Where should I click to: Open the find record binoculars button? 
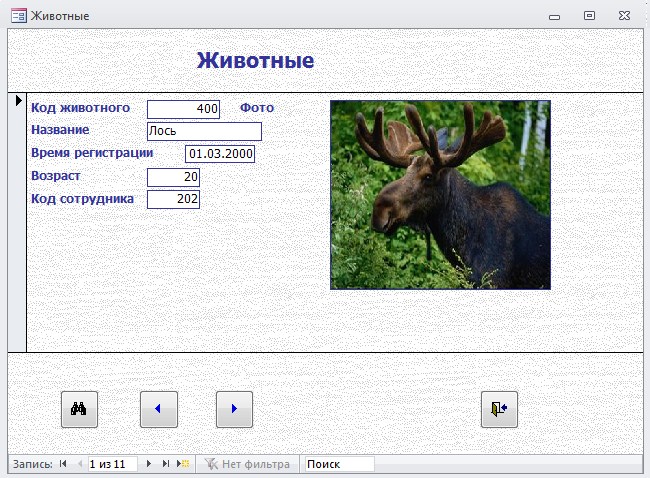[x=79, y=409]
